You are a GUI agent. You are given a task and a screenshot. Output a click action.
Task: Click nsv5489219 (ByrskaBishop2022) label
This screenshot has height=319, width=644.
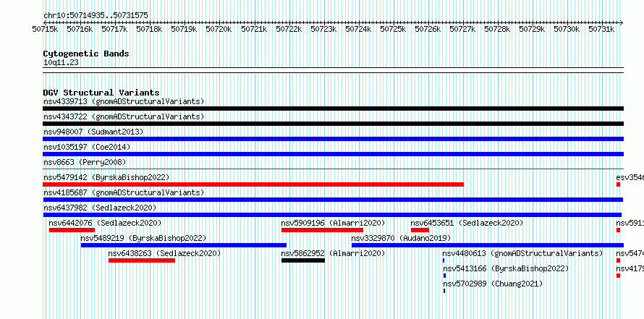click(x=143, y=238)
